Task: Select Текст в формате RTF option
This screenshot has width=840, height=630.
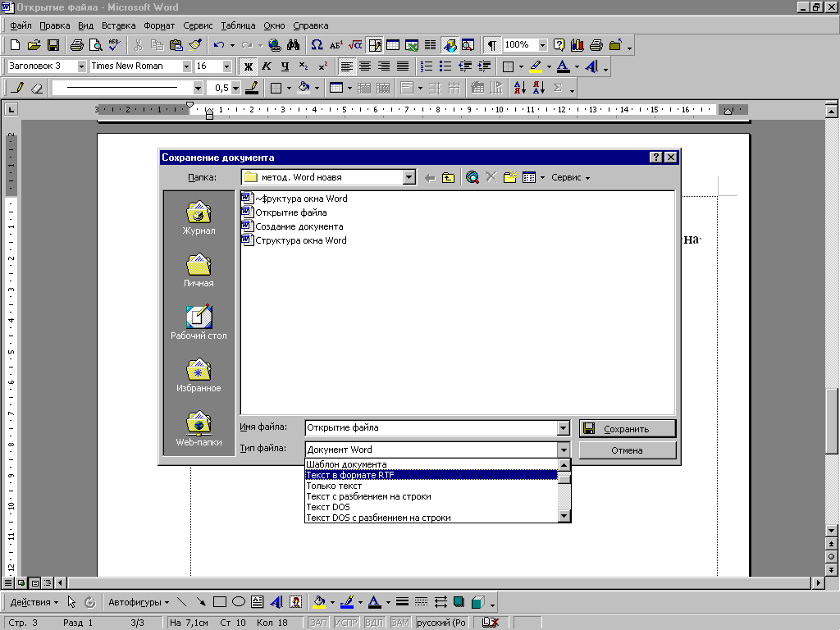Action: click(x=431, y=475)
